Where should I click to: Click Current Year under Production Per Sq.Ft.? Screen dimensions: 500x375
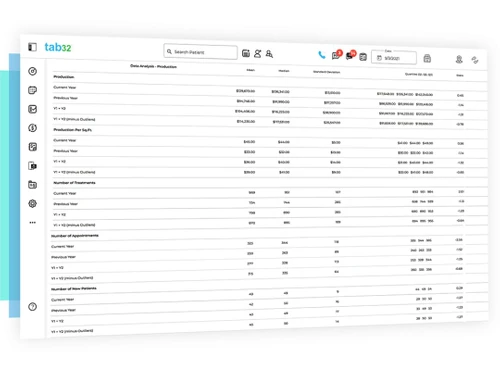(x=65, y=140)
